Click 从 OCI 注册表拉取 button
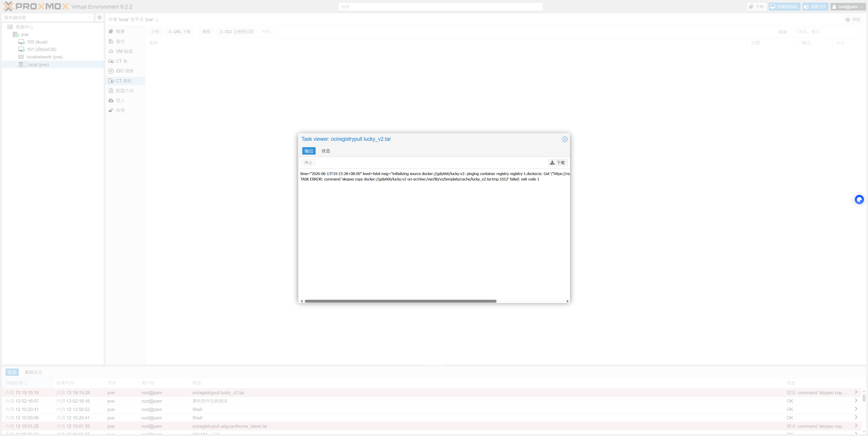The image size is (868, 436). pos(236,32)
